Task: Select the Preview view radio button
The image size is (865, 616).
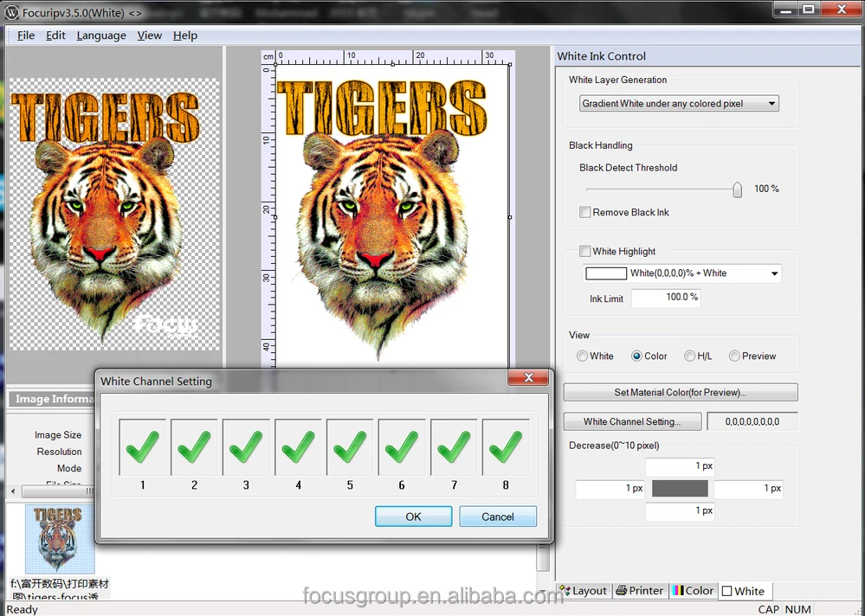Action: pyautogui.click(x=734, y=356)
